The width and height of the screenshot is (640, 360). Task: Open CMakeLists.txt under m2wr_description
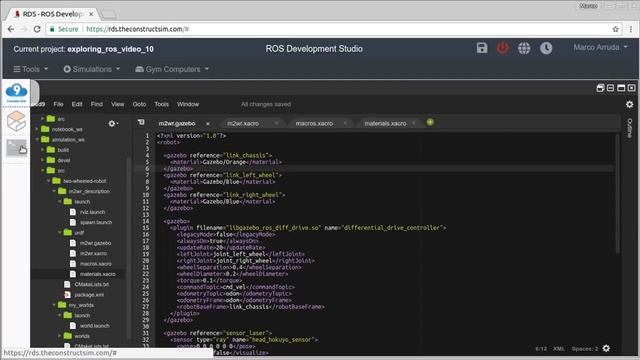coord(91,284)
